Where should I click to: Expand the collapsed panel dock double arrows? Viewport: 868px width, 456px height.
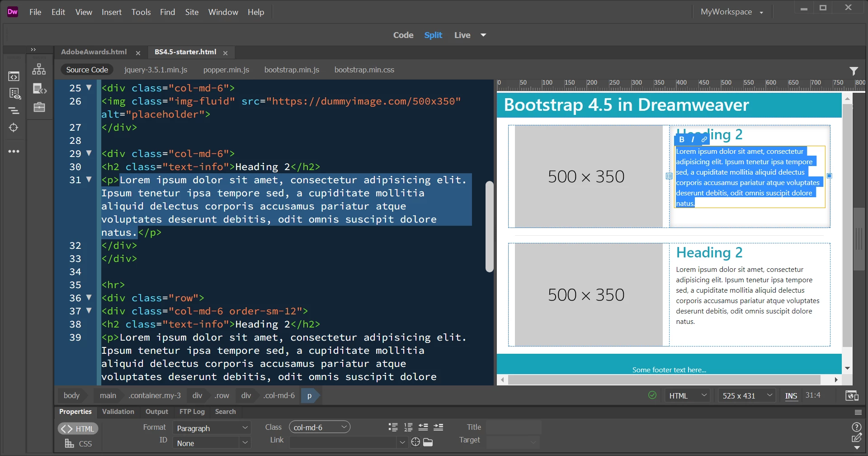click(33, 49)
